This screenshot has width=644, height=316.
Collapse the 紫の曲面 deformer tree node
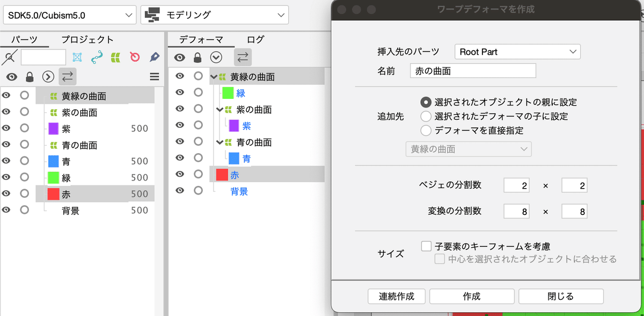[x=218, y=110]
